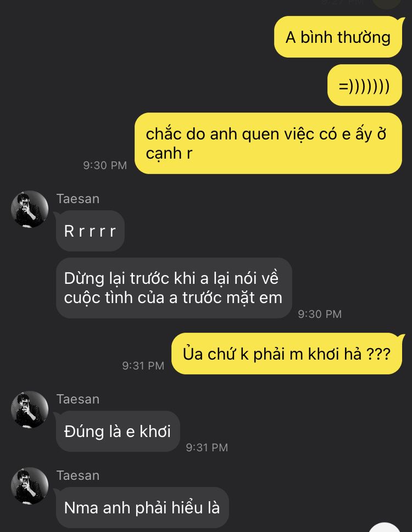The width and height of the screenshot is (412, 532).
Task: Open Taesan name label above 'Nma anh phải hiểu là'
Action: [78, 475]
